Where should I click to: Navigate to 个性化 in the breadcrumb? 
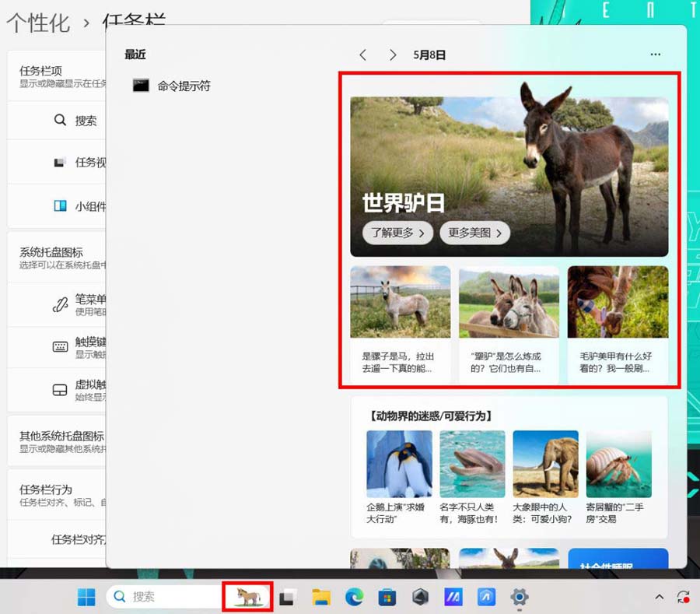pyautogui.click(x=38, y=23)
